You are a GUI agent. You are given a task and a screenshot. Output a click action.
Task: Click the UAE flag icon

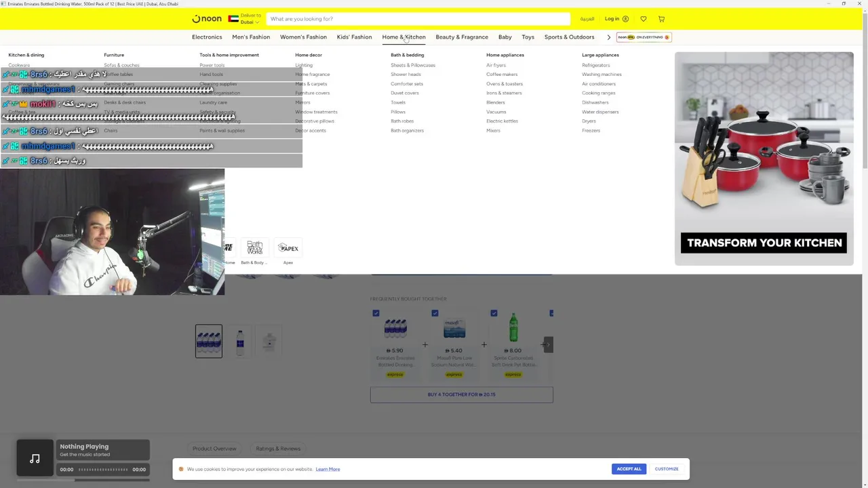click(x=233, y=19)
